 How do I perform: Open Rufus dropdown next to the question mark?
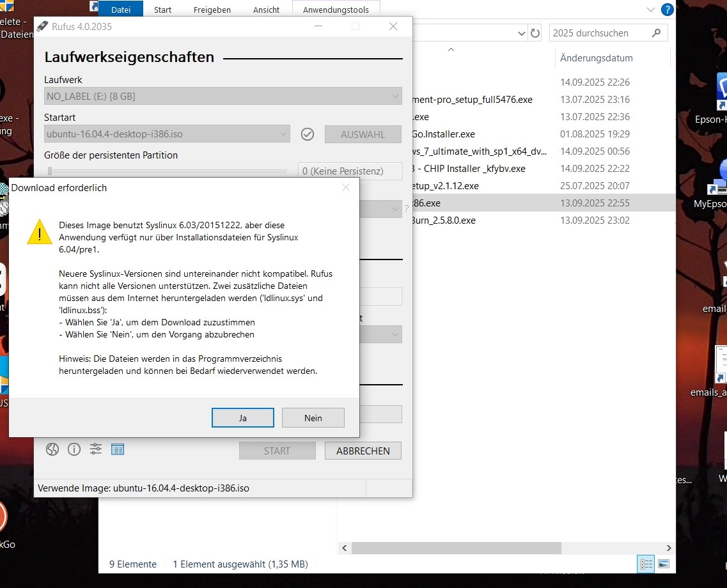(380, 209)
